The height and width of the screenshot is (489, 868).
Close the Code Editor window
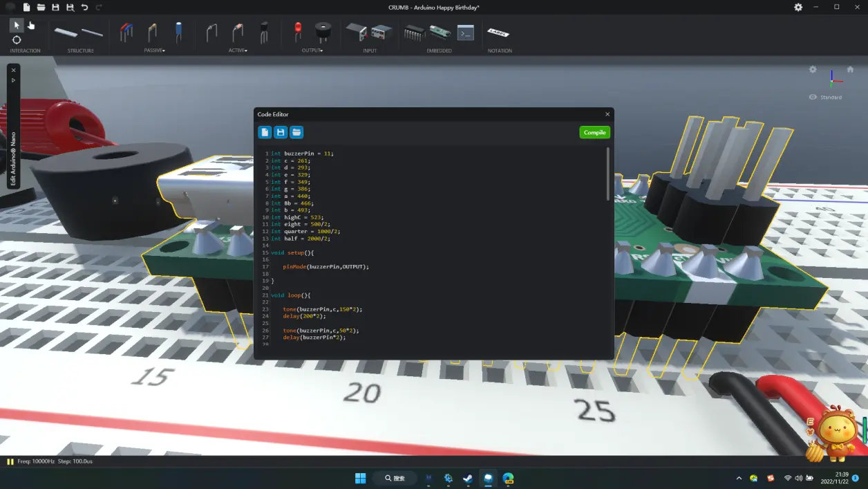pos(607,114)
